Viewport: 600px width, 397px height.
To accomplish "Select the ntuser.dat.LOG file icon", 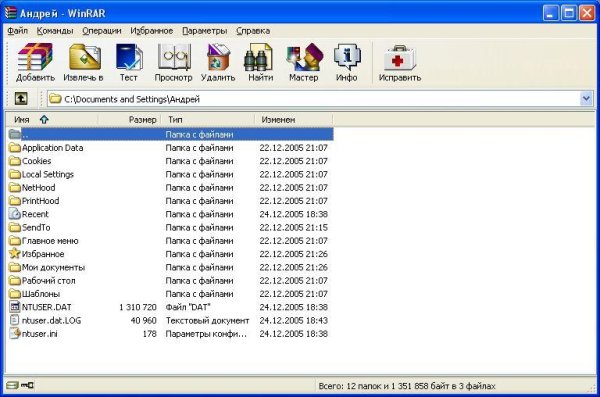I will click(15, 320).
